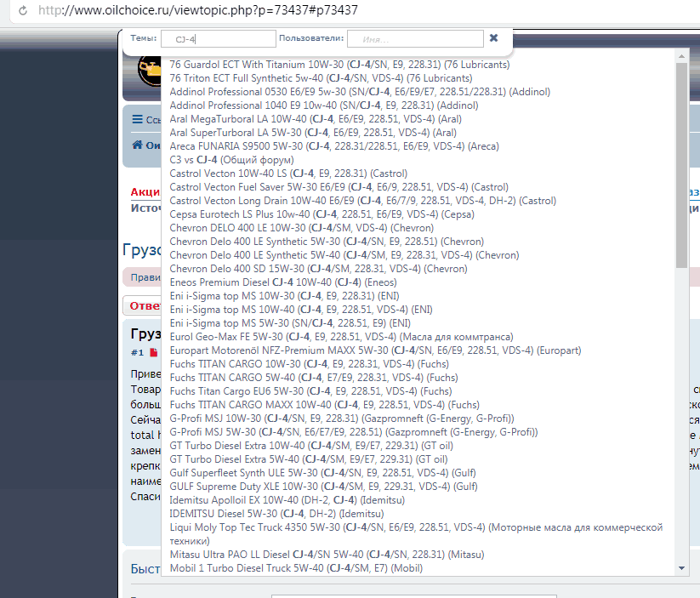Open Europart Motorenöl NFZ-Premium MAXX 5W-30

coord(375,350)
